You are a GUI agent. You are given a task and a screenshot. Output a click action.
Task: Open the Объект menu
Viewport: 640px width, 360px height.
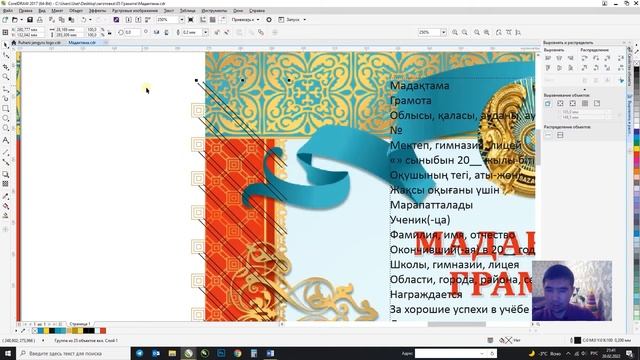point(76,11)
